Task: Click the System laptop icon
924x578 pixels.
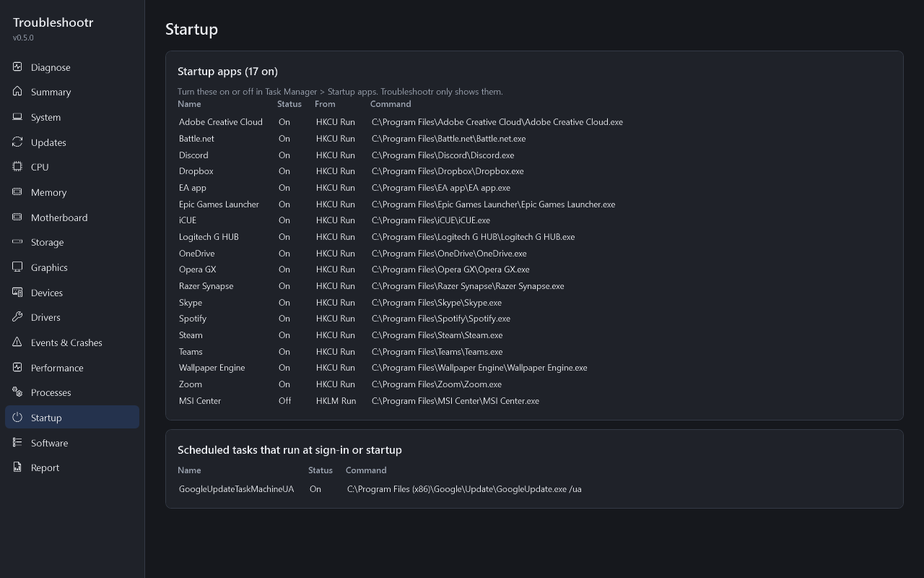Action: pos(17,116)
